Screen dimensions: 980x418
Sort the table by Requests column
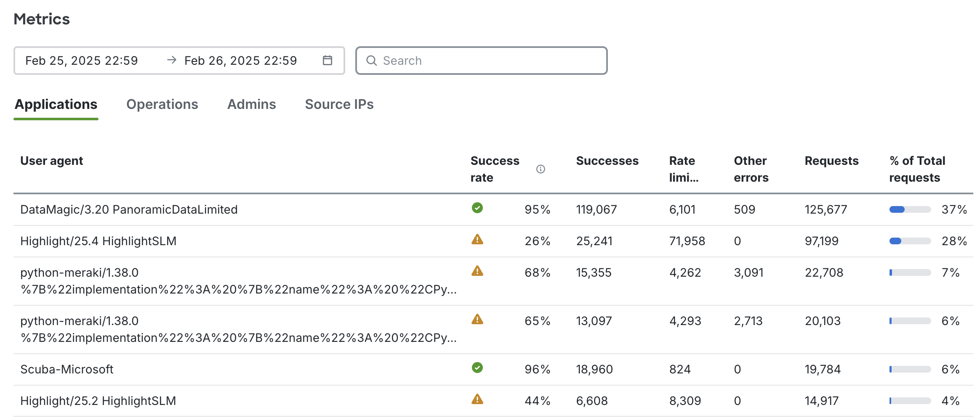click(x=831, y=161)
